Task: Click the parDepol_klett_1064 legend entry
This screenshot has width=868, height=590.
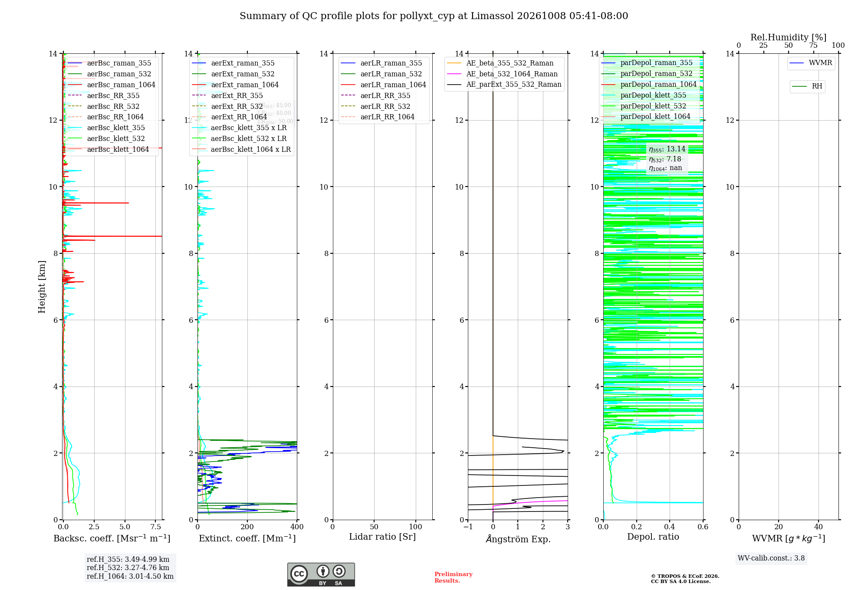Action: 646,116
